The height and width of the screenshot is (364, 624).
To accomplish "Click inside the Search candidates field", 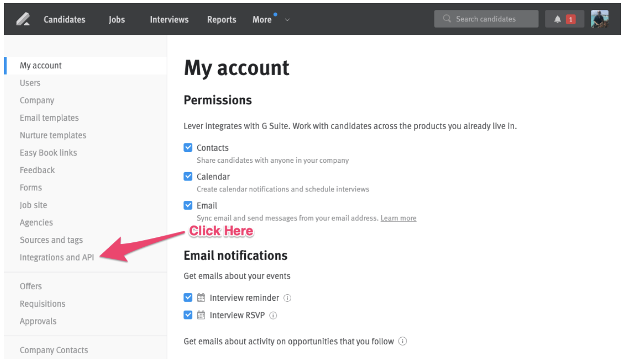I will tap(486, 18).
